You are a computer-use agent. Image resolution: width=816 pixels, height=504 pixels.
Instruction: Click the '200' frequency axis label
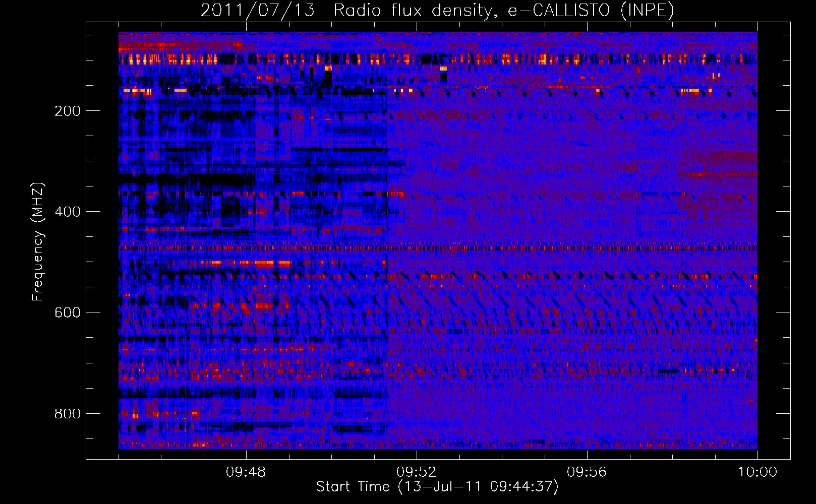(68, 111)
